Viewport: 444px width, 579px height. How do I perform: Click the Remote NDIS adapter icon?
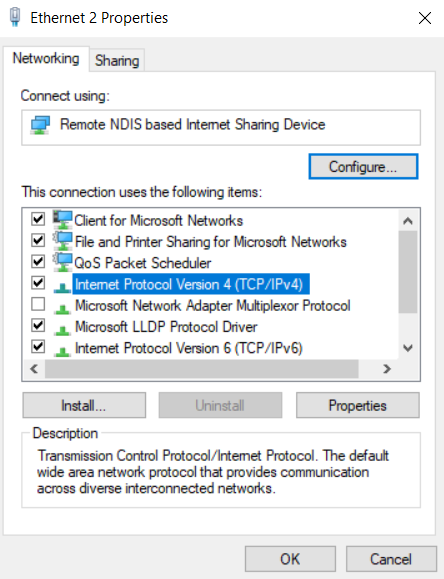coord(40,125)
